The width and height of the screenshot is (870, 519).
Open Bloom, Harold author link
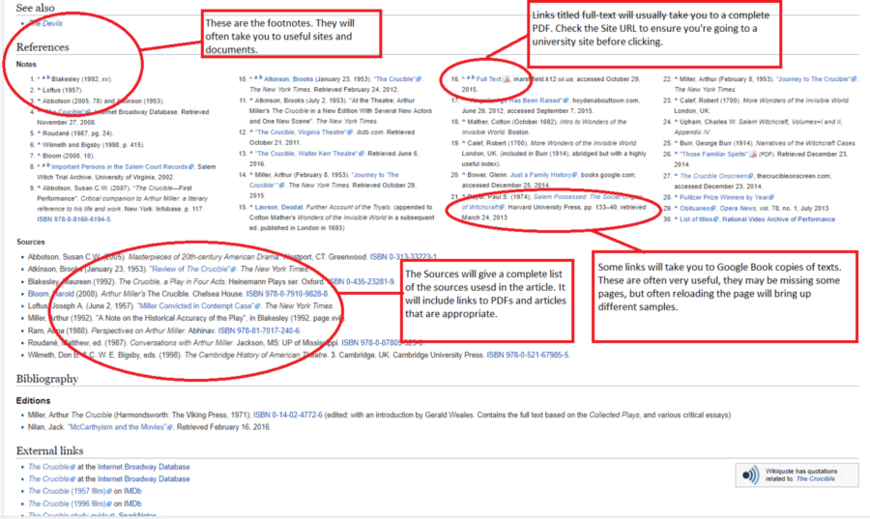click(52, 294)
